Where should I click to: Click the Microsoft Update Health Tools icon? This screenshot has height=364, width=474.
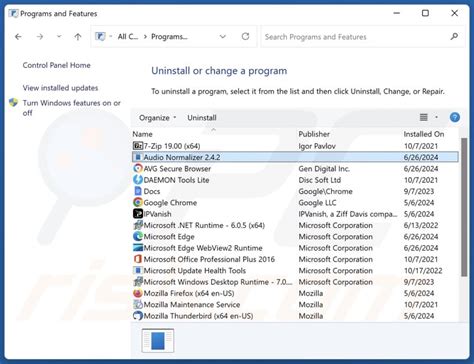coord(138,271)
